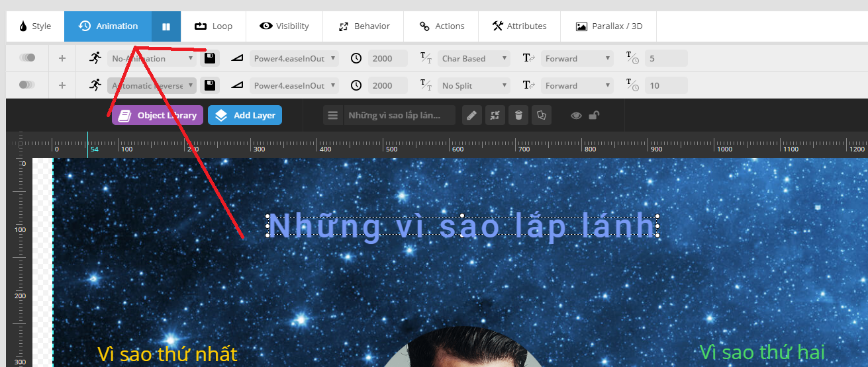
Task: Click the easing curve icon in the No-Animation row
Action: pos(238,58)
